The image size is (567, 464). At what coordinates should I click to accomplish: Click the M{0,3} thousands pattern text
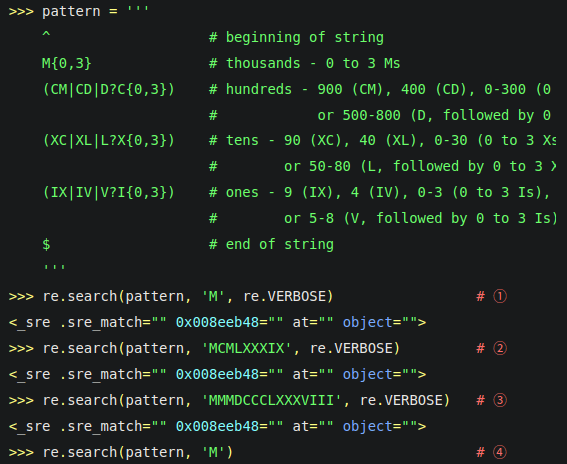pos(67,64)
